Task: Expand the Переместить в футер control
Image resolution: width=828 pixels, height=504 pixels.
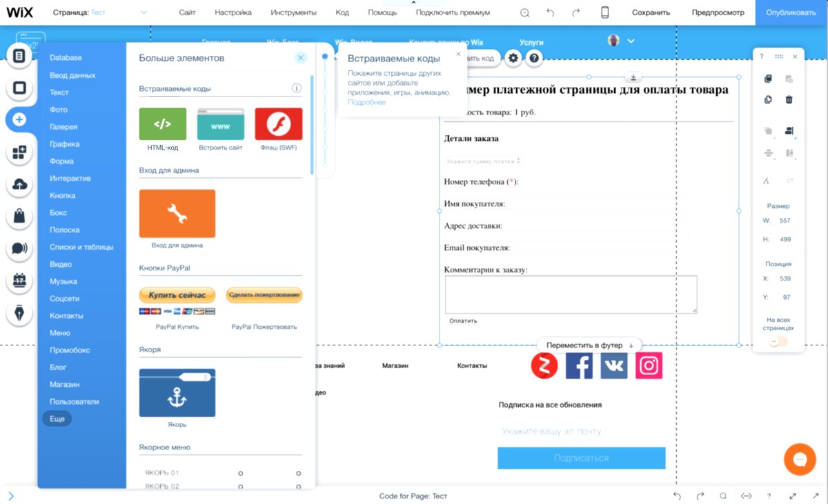Action: click(x=590, y=344)
